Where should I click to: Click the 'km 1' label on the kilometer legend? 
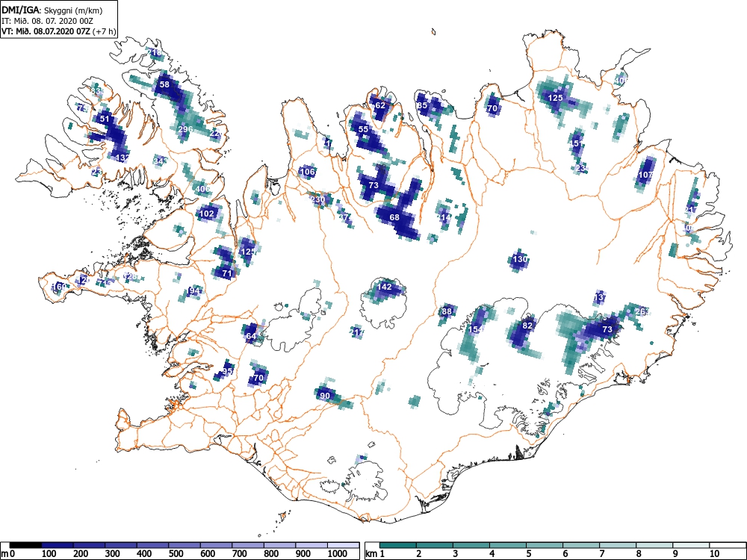point(375,554)
